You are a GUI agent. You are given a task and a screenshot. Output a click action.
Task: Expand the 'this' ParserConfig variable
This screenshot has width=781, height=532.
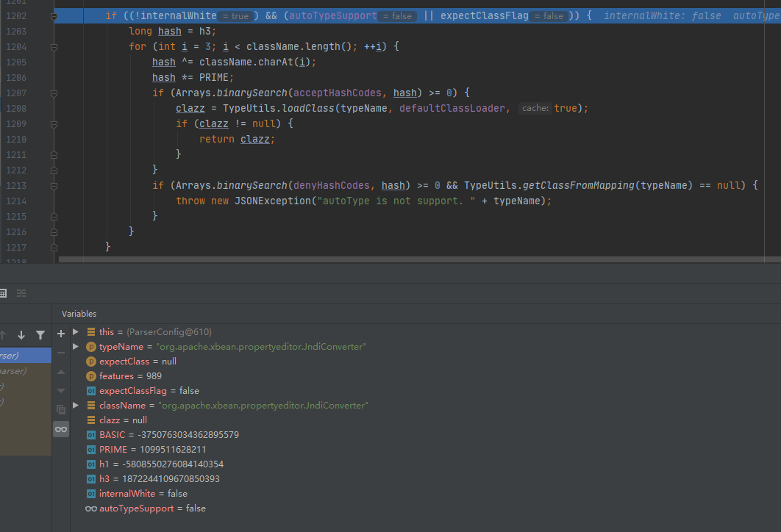[x=76, y=332]
